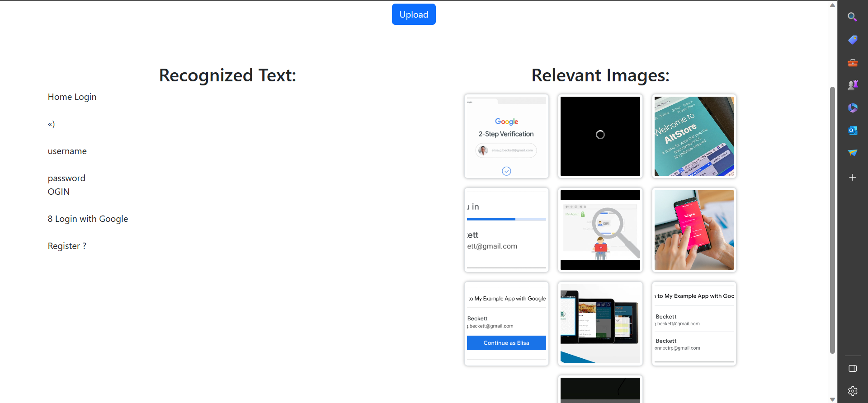Click the blue Upload button
Screen dimensions: 868x403
(413, 14)
